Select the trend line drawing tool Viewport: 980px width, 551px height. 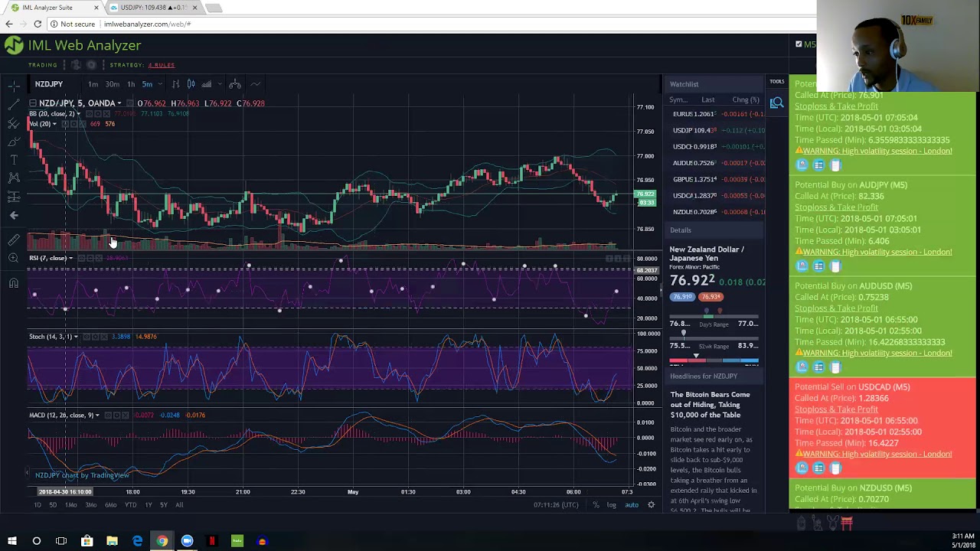(x=14, y=104)
